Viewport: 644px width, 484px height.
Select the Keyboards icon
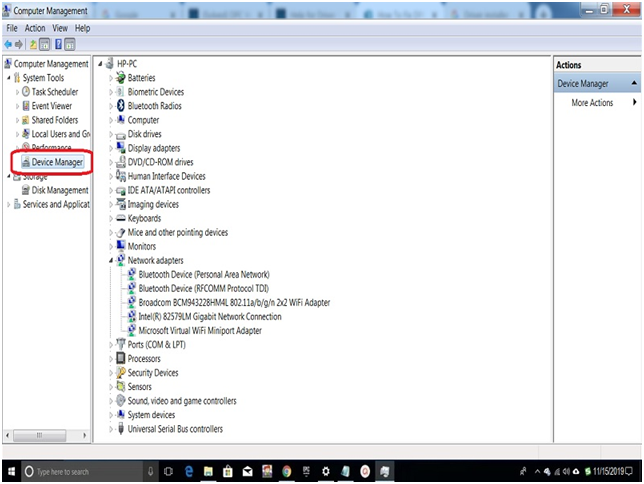[120, 218]
